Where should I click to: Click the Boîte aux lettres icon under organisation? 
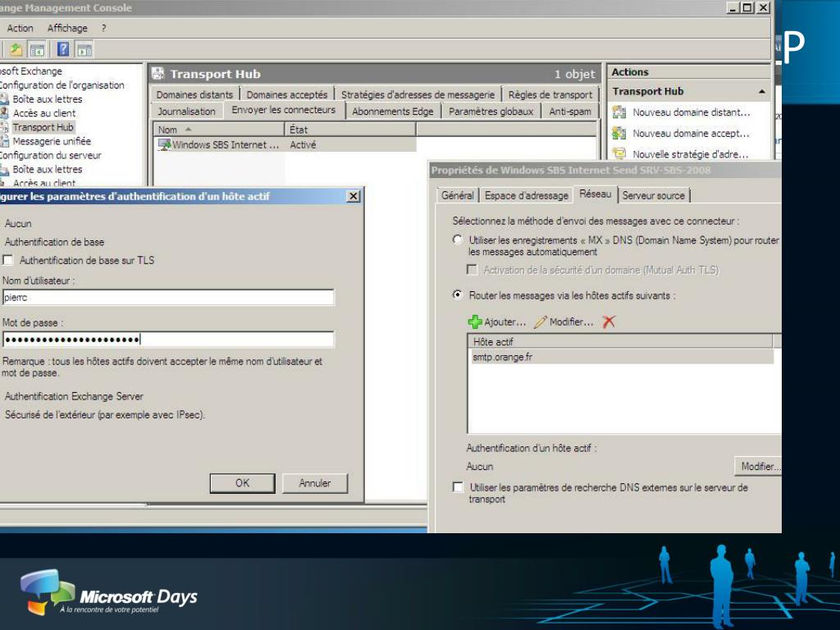click(x=4, y=99)
